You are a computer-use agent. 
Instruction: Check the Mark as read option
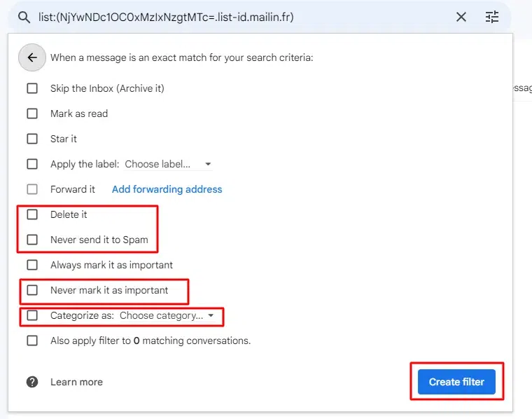point(32,114)
